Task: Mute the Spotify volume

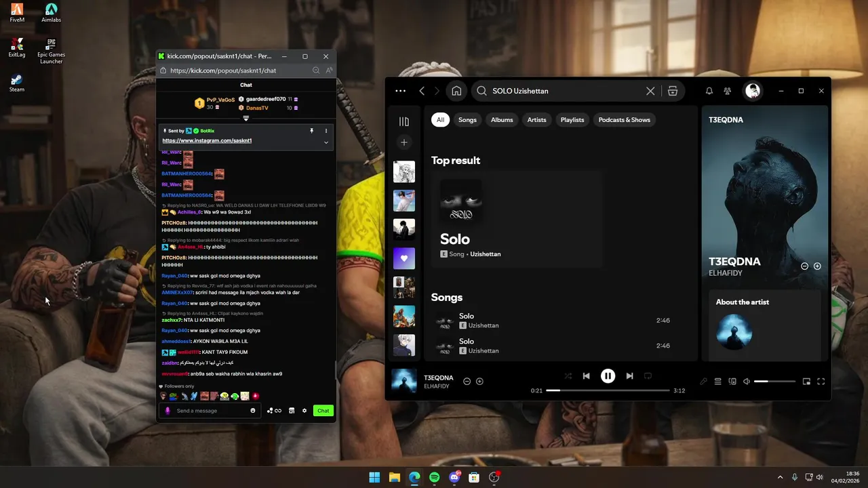Action: click(747, 382)
